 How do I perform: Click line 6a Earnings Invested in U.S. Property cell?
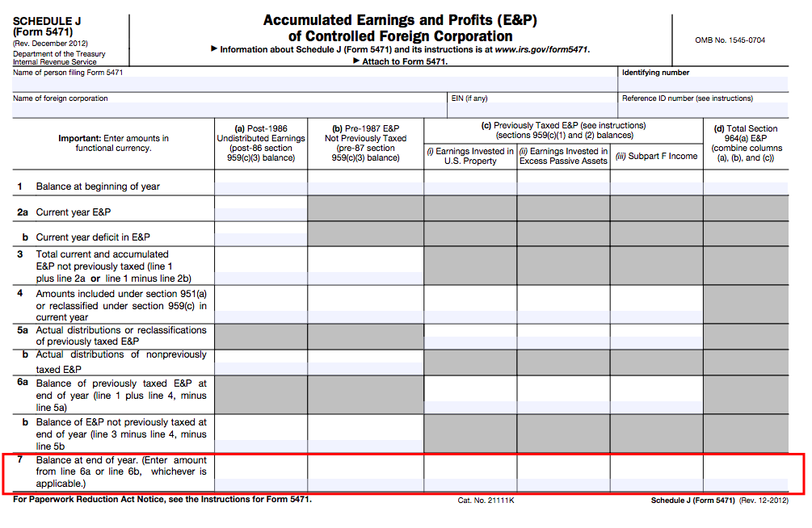click(x=470, y=407)
